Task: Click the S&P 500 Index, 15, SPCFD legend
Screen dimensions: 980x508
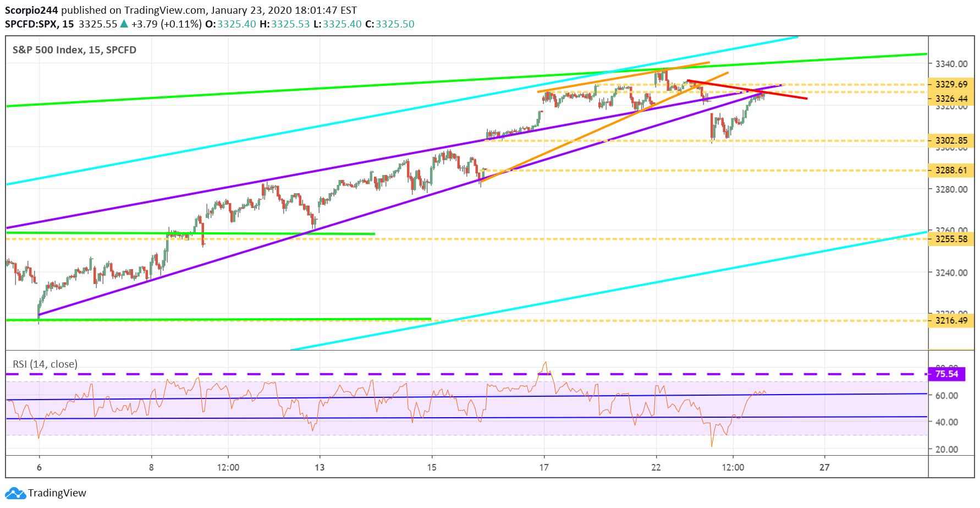Action: point(74,50)
